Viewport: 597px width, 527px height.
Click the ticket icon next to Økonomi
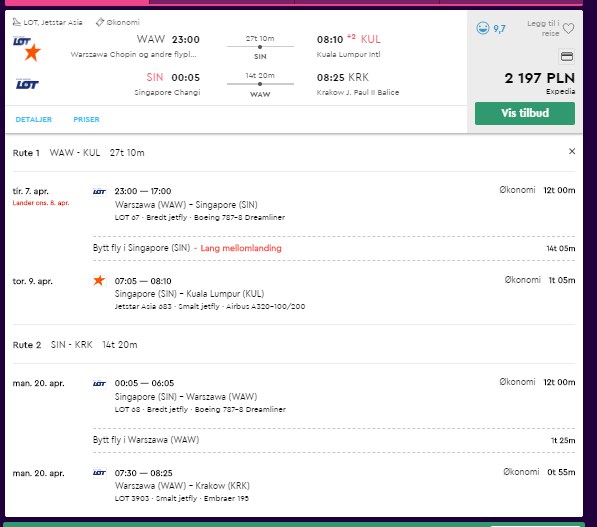tap(100, 22)
